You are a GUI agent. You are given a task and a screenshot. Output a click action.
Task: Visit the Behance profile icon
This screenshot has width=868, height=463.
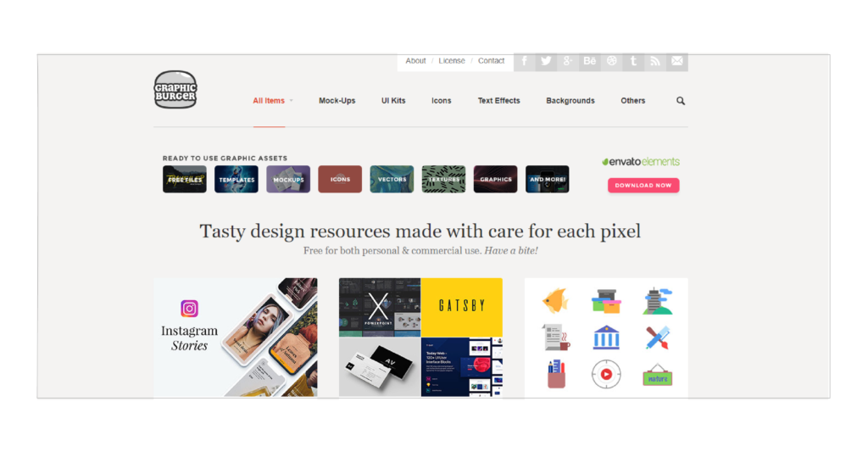point(590,61)
